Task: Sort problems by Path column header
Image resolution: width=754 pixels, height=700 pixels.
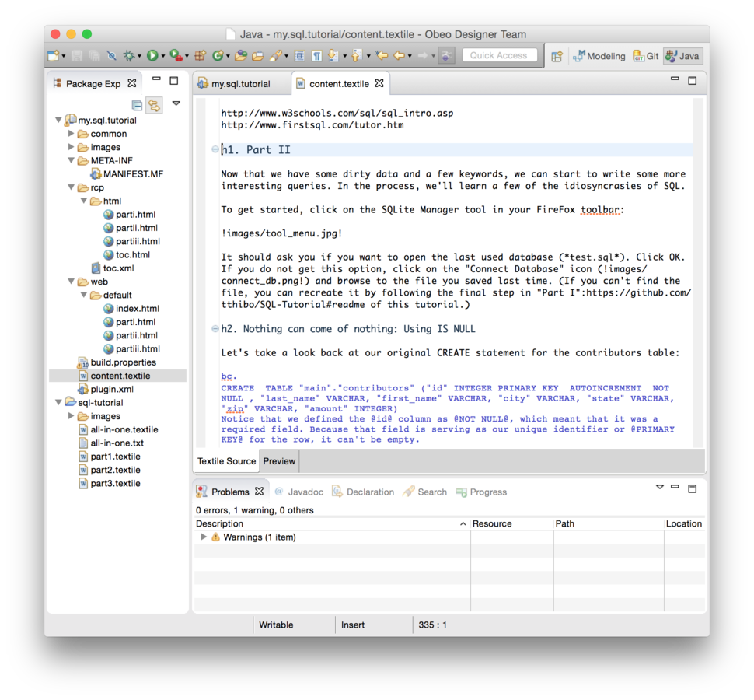Action: (609, 523)
